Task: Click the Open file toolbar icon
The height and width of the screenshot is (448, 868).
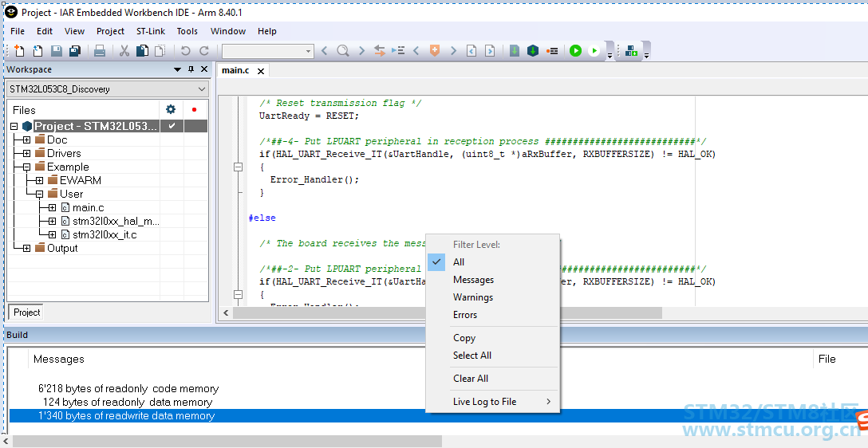Action: pyautogui.click(x=37, y=51)
